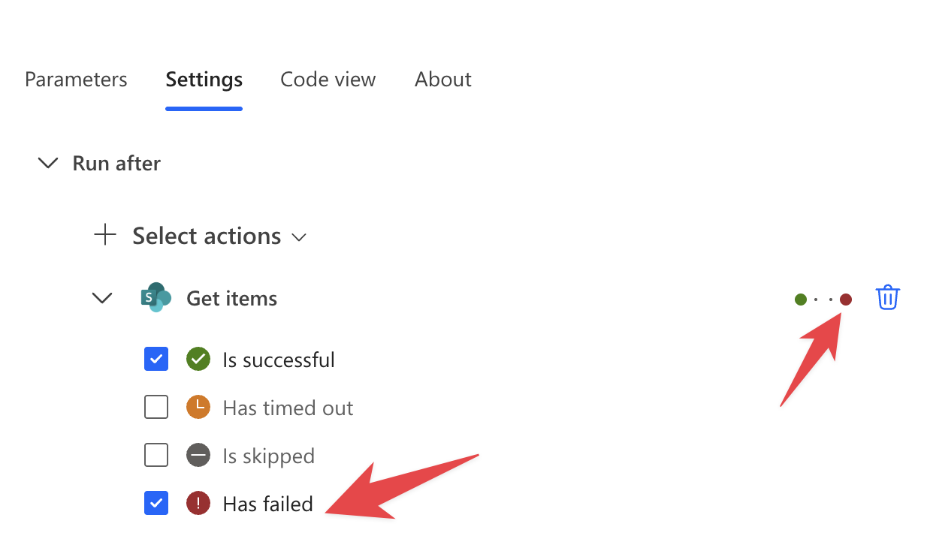Screen dimensions: 927x560
Task: Click the trash delete icon for Get items
Action: tap(887, 298)
